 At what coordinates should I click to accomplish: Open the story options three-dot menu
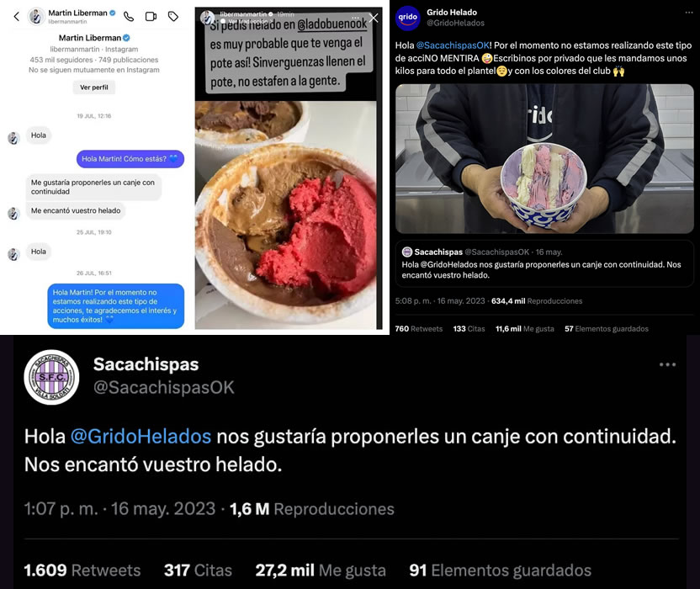pos(356,18)
